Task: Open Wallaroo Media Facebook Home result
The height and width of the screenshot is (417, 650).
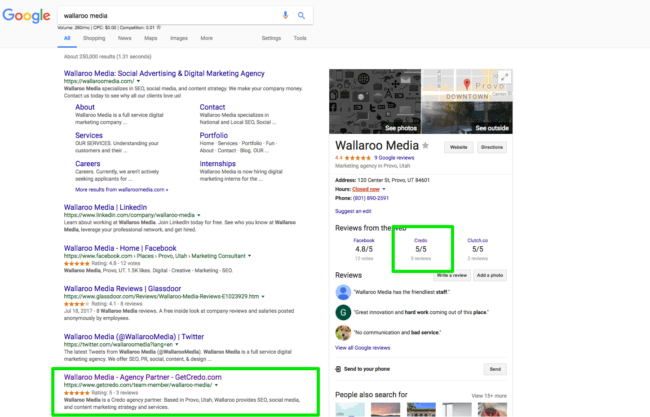Action: [x=120, y=248]
